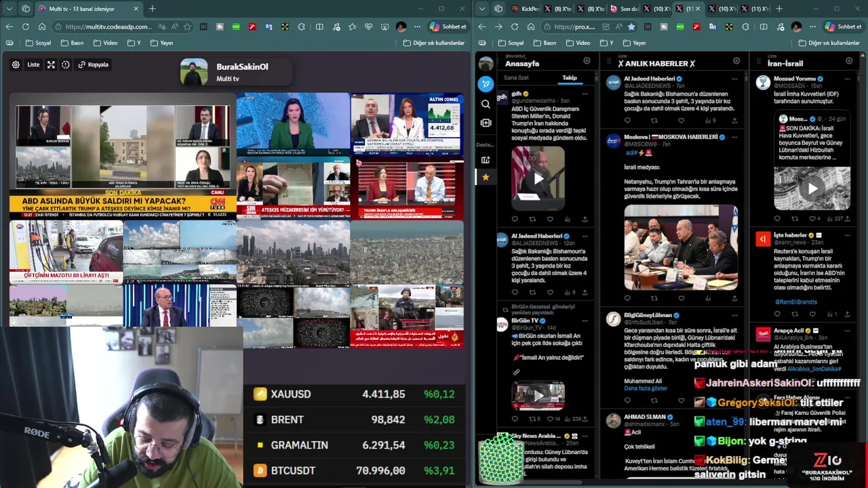Screen dimensions: 868x488
Task: Play the gdh post video
Action: tap(538, 179)
